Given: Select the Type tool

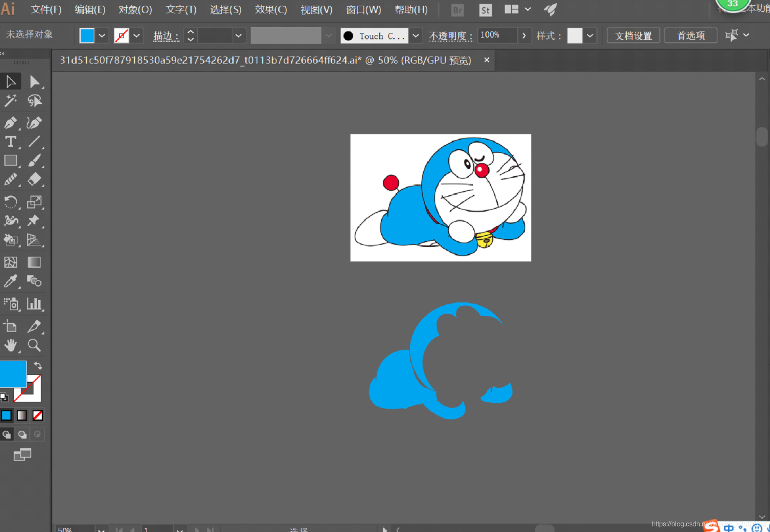Looking at the screenshot, I should coord(11,141).
